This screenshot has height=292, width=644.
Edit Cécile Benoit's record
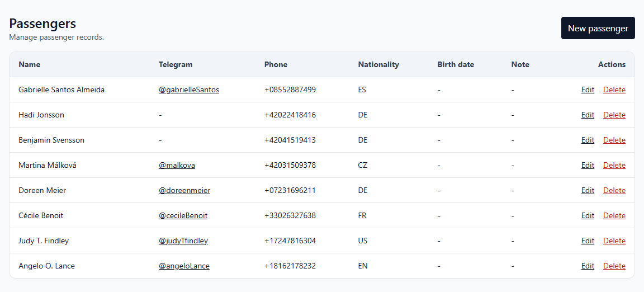pos(588,215)
